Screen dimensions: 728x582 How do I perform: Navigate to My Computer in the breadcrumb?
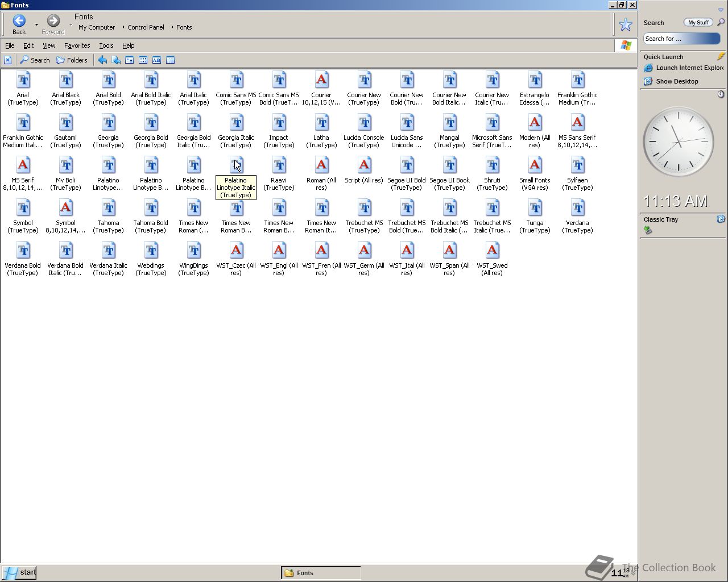pos(97,27)
